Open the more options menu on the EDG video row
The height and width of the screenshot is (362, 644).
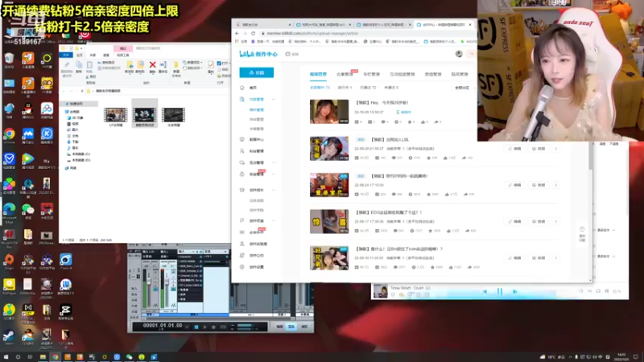(556, 222)
